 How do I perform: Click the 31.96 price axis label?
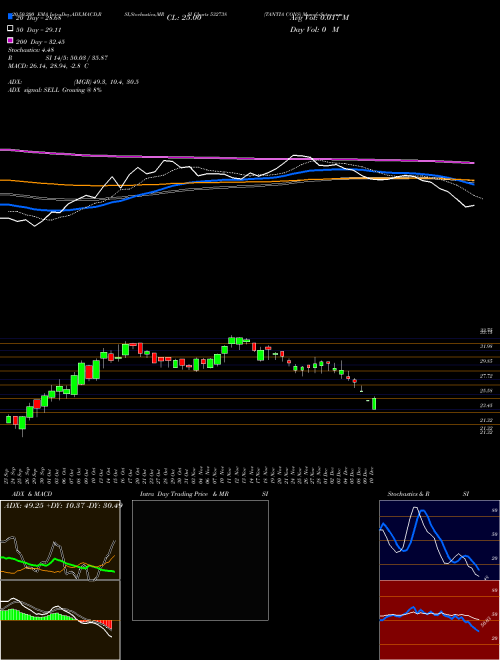click(486, 346)
